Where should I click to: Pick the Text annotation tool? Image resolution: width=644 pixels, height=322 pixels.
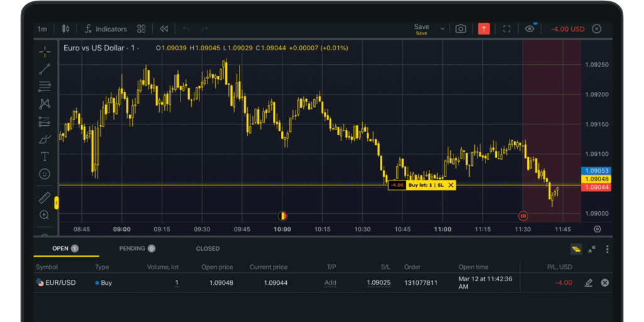(45, 157)
